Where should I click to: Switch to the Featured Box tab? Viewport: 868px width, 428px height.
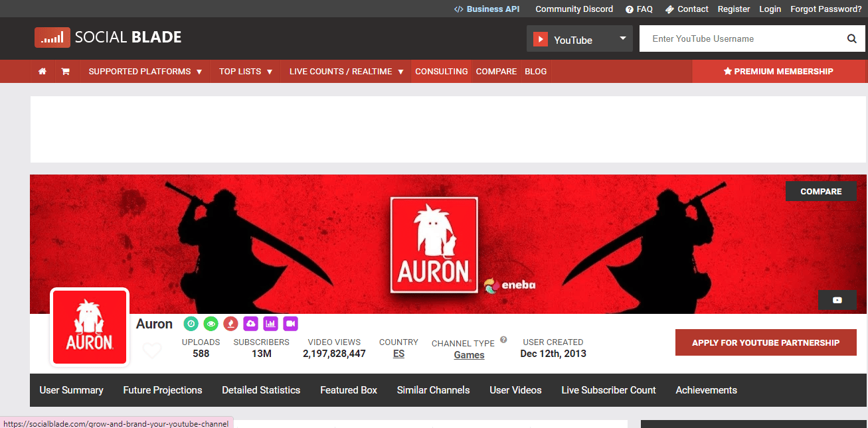(349, 390)
